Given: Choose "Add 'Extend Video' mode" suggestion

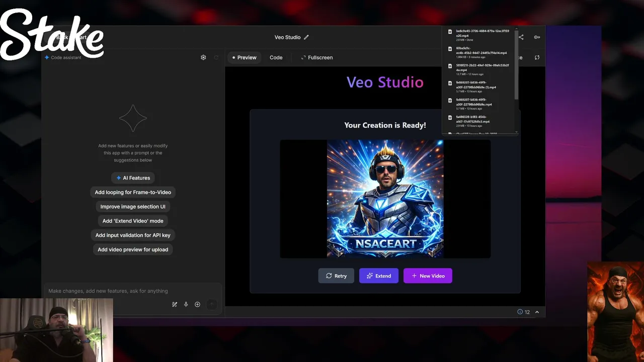Looking at the screenshot, I should point(133,221).
